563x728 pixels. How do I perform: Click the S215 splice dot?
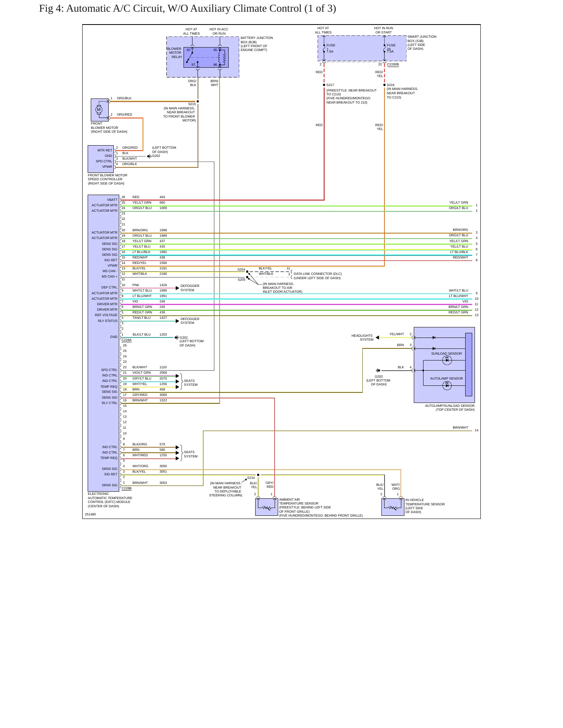tap(198, 101)
